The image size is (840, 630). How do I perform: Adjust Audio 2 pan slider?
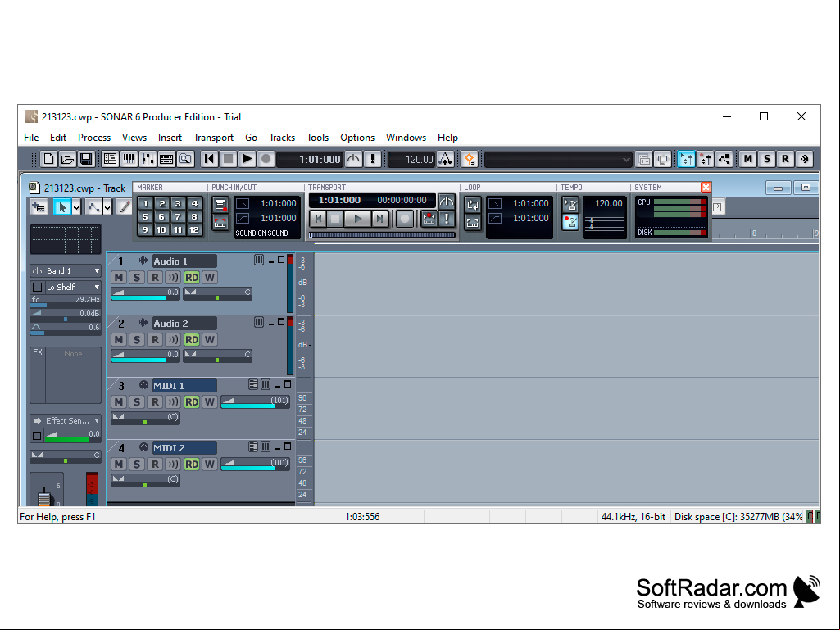click(217, 356)
